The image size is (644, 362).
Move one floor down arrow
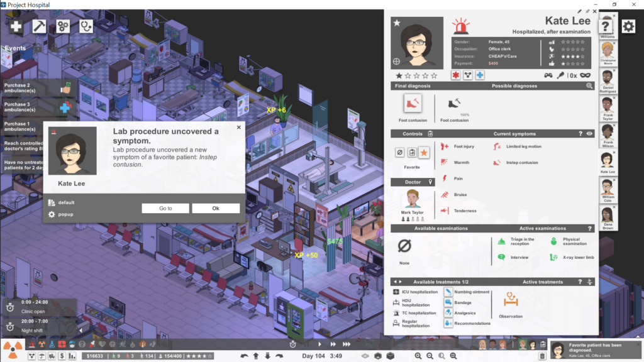point(267,356)
